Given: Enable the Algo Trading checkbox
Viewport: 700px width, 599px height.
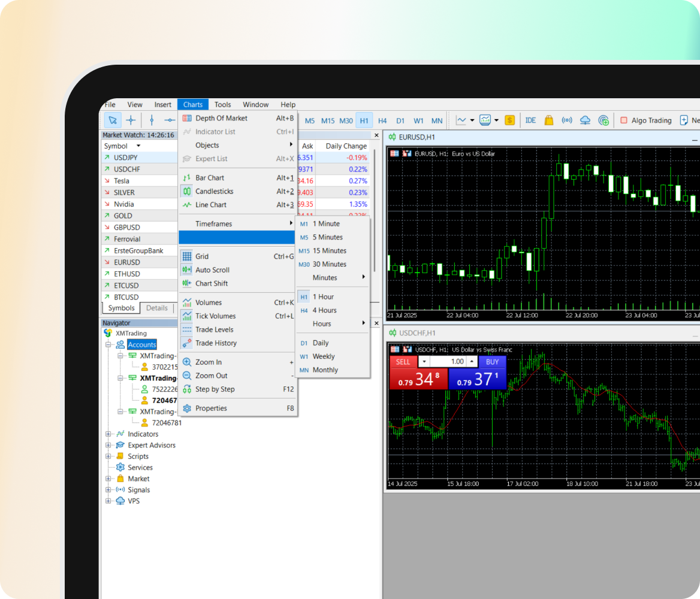Looking at the screenshot, I should click(x=623, y=120).
